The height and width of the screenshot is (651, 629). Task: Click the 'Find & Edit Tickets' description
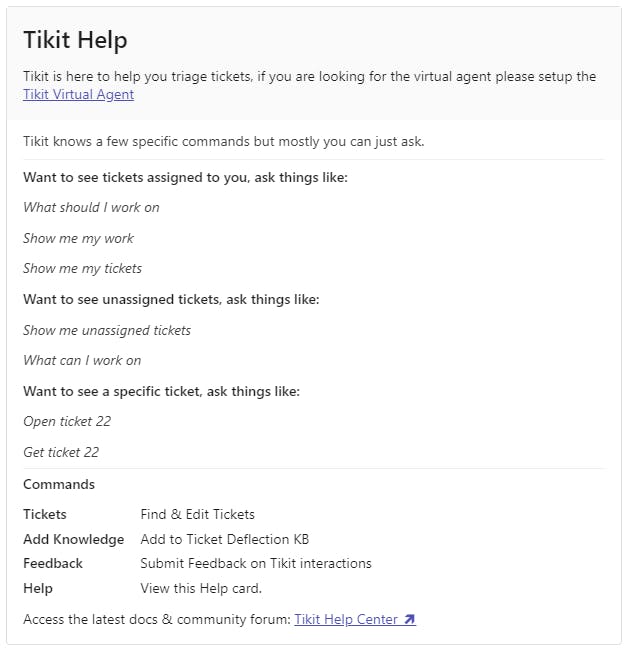point(197,514)
